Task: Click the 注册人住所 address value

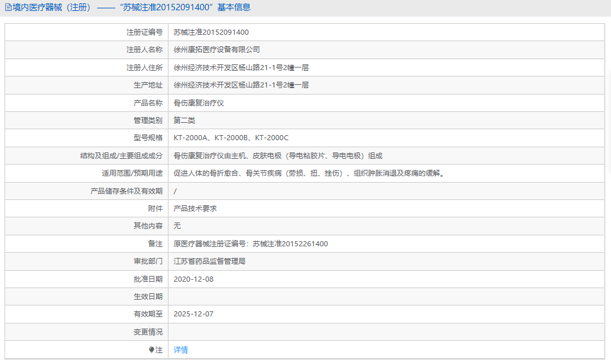Action: pyautogui.click(x=241, y=68)
